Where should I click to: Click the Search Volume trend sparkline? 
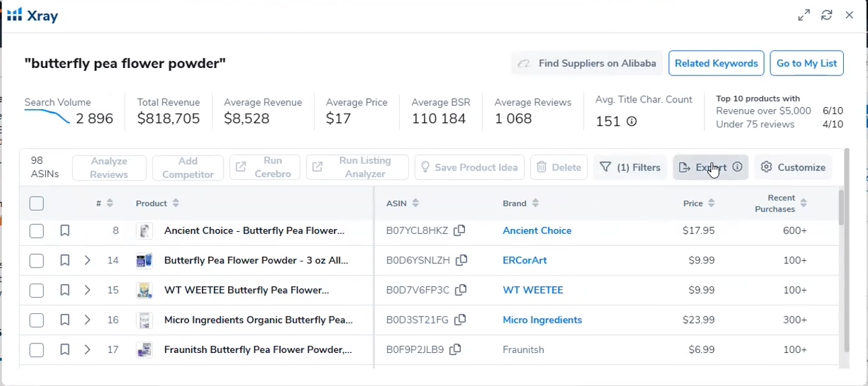pos(47,117)
